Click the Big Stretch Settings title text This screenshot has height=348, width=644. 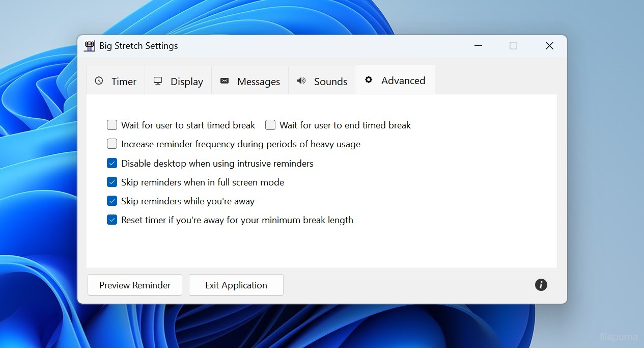(x=138, y=46)
